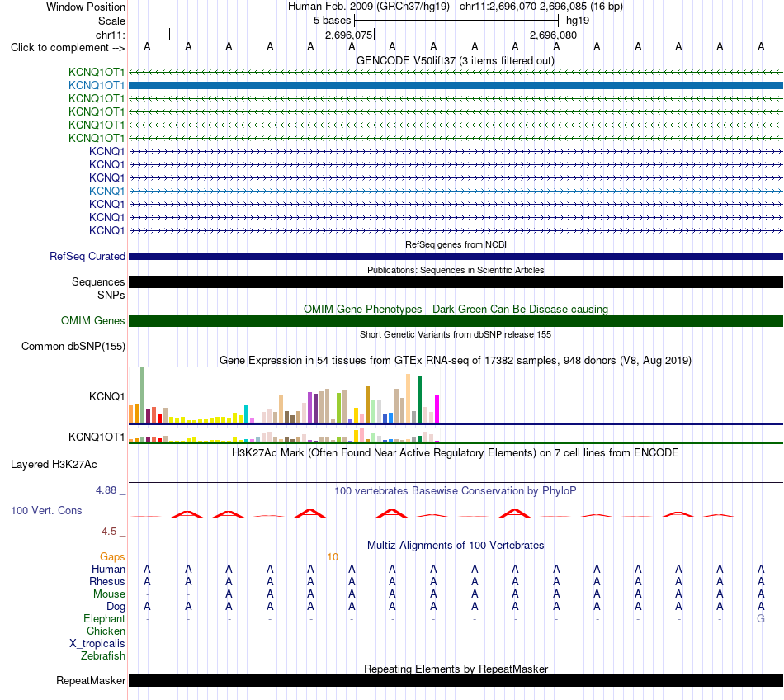
Task: Select the 'Elephant' alignment row label
Action: click(104, 619)
